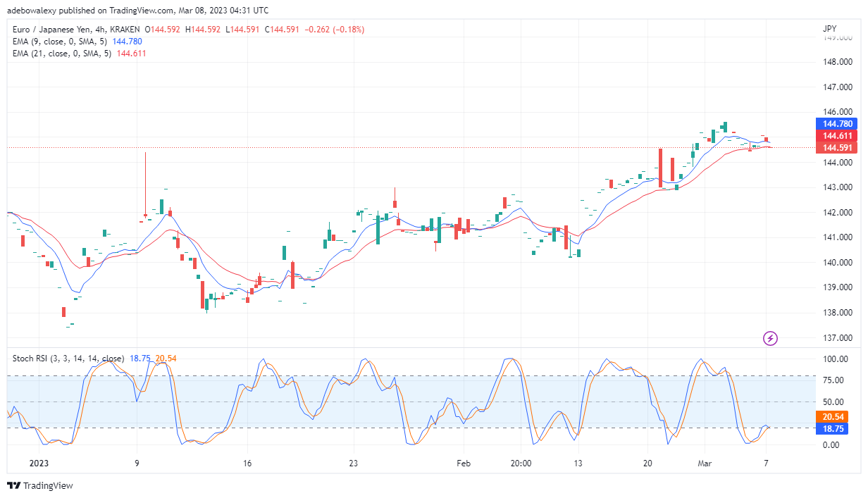Click the blue 18.75 Stoch RSI label
The width and height of the screenshot is (868, 498).
[831, 428]
